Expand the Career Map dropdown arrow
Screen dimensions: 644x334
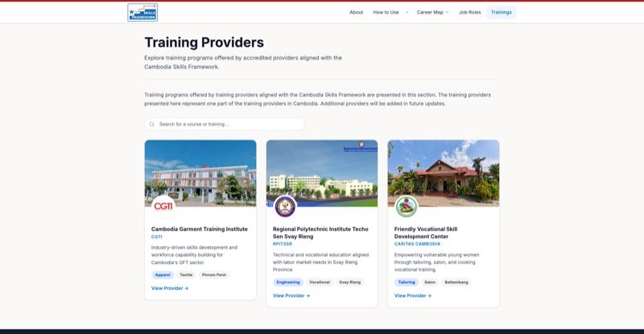click(447, 12)
